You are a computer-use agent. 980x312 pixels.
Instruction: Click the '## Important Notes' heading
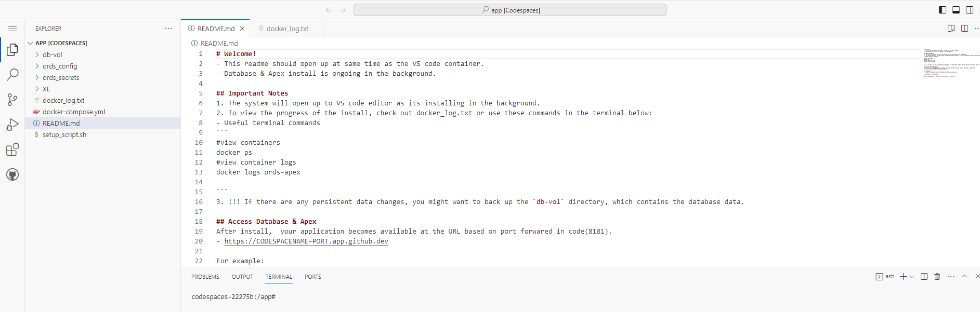252,93
